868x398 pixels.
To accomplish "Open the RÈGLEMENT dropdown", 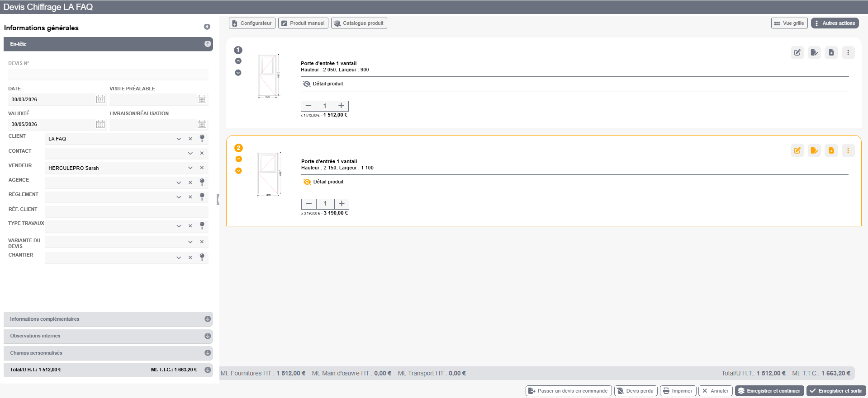I will (179, 197).
